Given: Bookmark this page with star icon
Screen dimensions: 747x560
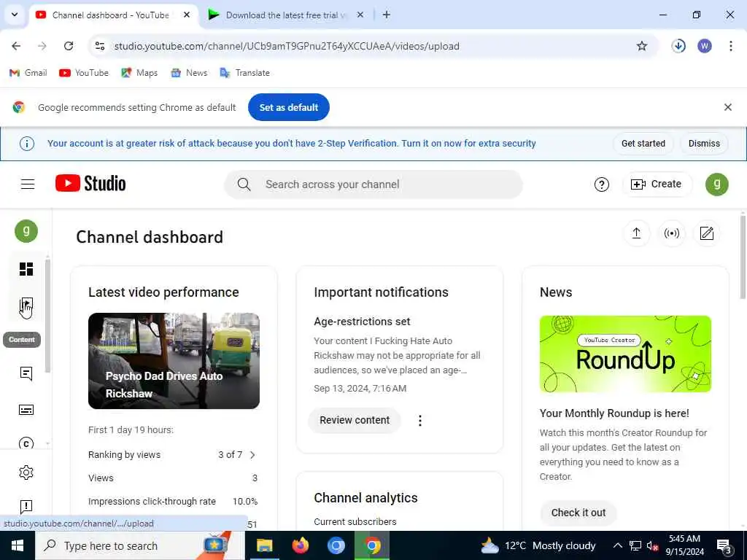Looking at the screenshot, I should [642, 46].
